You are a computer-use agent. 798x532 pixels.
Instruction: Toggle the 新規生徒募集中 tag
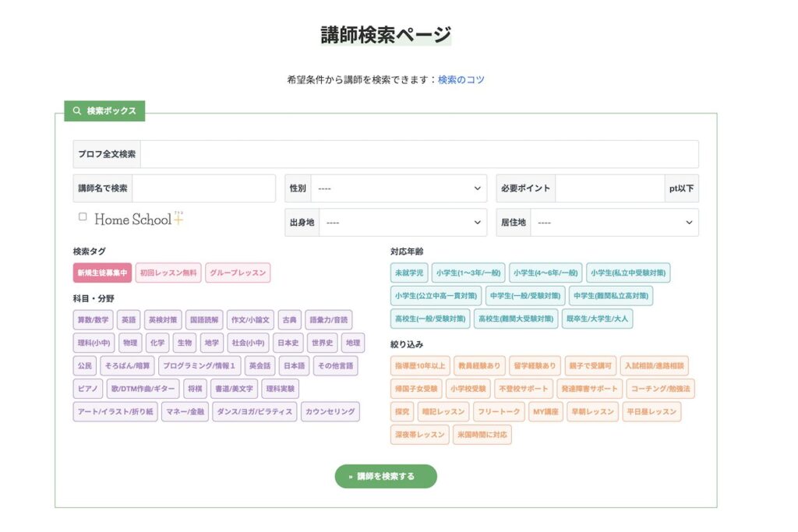point(102,273)
